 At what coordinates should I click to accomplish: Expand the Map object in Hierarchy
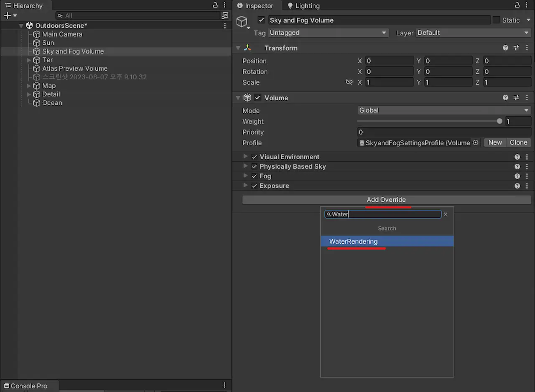coord(28,86)
